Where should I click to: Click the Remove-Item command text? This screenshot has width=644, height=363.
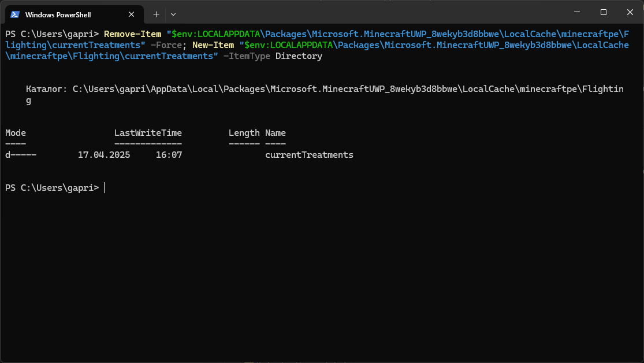133,34
